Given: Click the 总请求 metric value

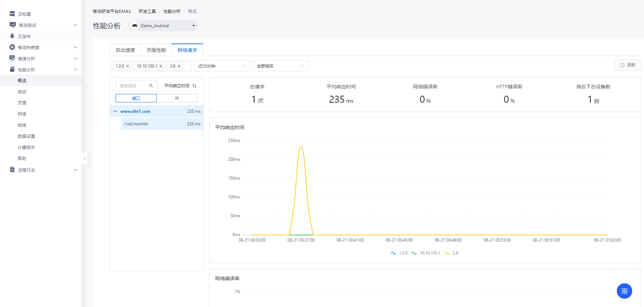Looking at the screenshot, I should 257,100.
